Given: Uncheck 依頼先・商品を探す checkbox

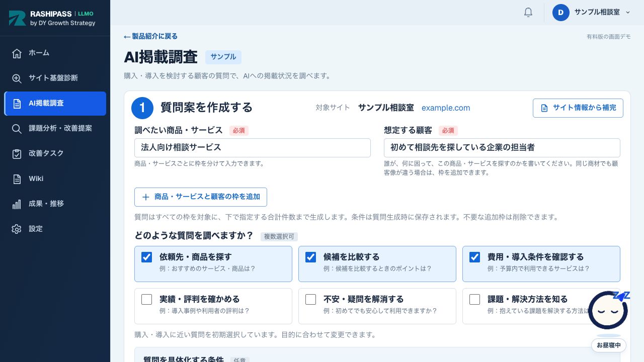Looking at the screenshot, I should tap(146, 257).
